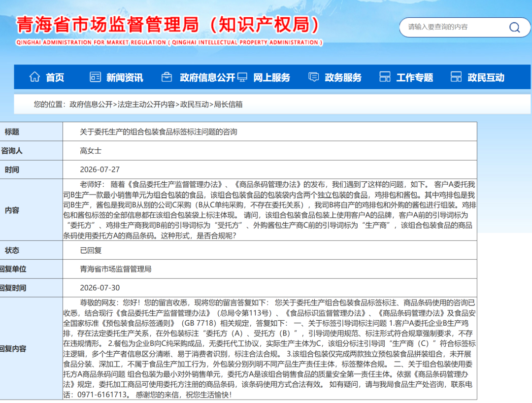Click the home icon beside 首页
The width and height of the screenshot is (532, 403).
coord(34,77)
